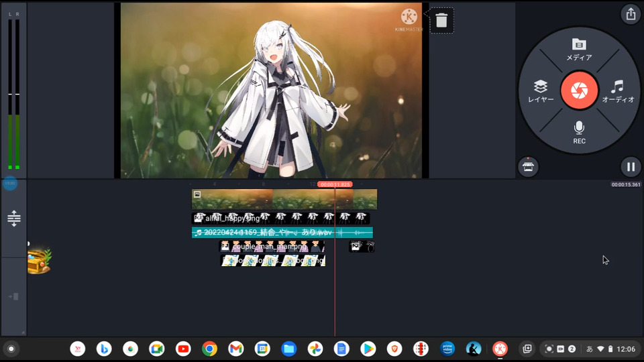This screenshot has width=644, height=362.
Task: Open the ChromeOS launcher button
Action: pos(11,349)
